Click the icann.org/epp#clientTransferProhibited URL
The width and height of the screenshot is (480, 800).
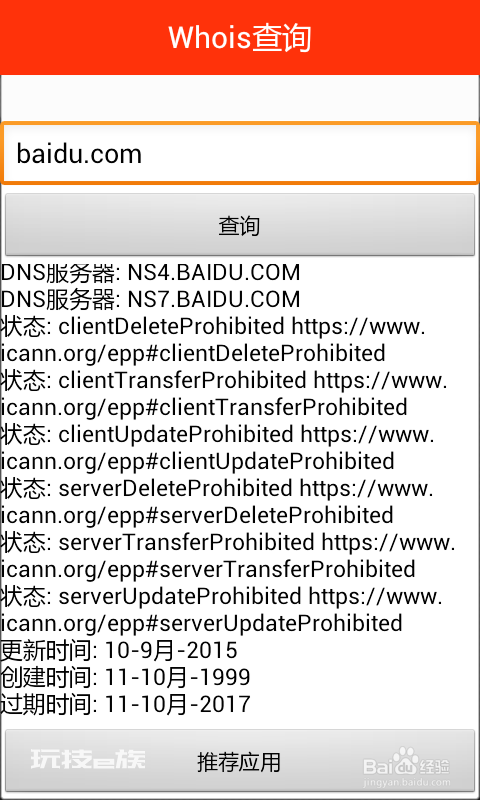204,407
